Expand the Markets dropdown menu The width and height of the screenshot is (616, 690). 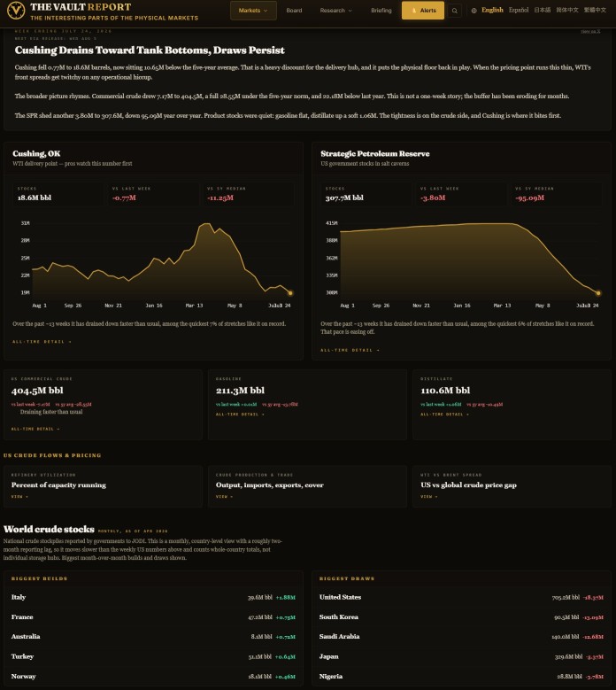253,11
